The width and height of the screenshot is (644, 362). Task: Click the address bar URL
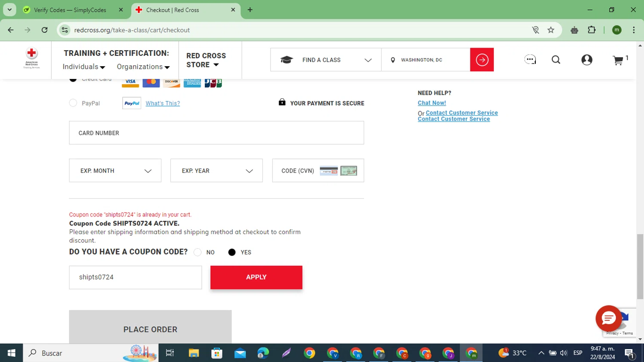click(x=132, y=30)
